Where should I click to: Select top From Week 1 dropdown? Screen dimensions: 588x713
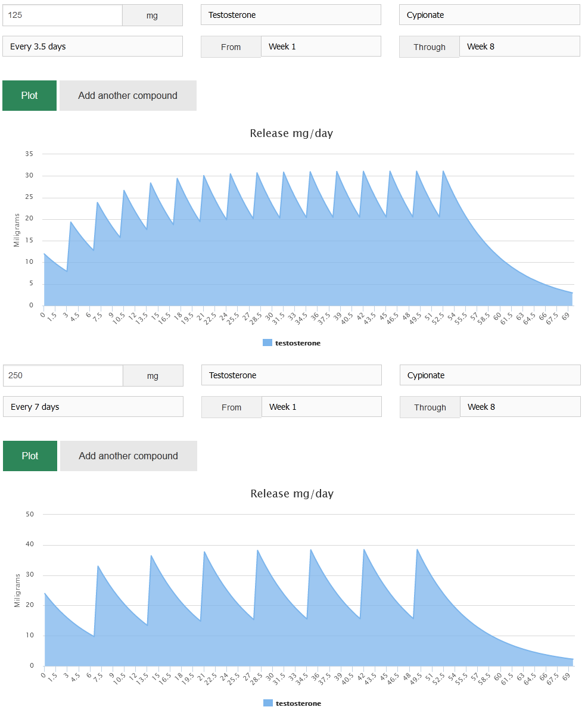[x=321, y=46]
